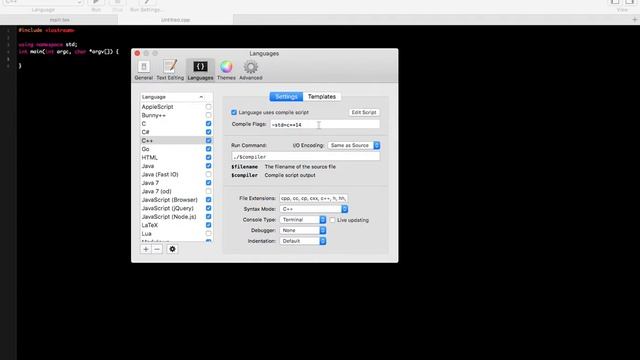Enable the Java (Fast IO) checkbox
640x360 pixels.
point(209,174)
